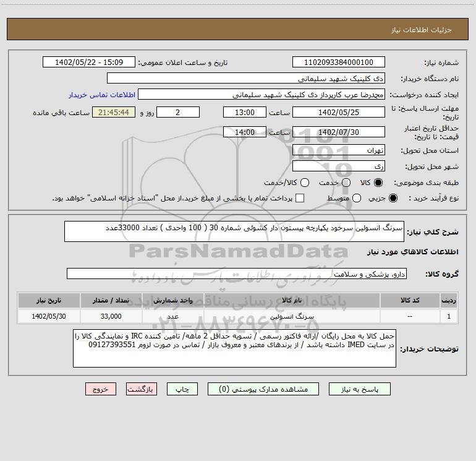Click the requester field محمدرضا عرب کارپرداز
The width and height of the screenshot is (476, 461).
point(261,95)
